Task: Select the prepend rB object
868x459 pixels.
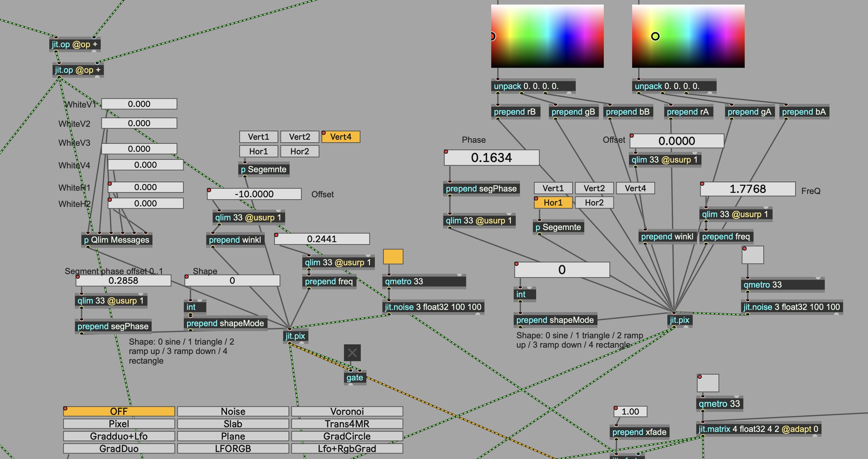Action: pos(515,112)
